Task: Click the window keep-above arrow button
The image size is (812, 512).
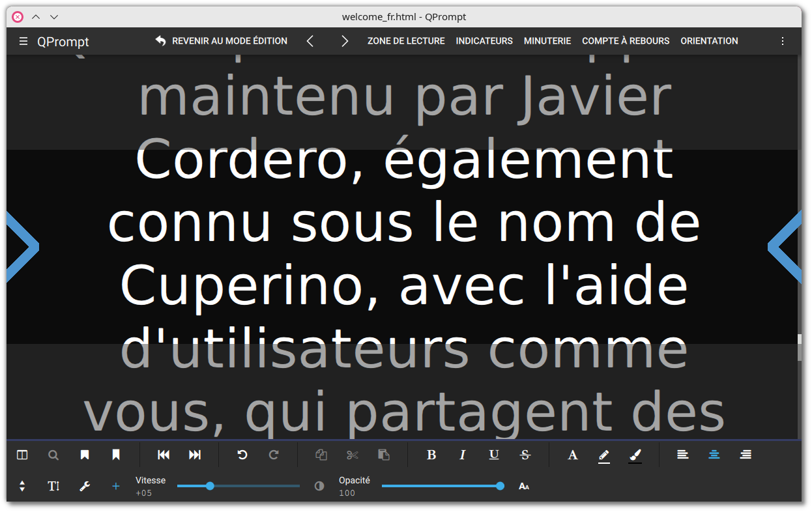Action: [36, 17]
